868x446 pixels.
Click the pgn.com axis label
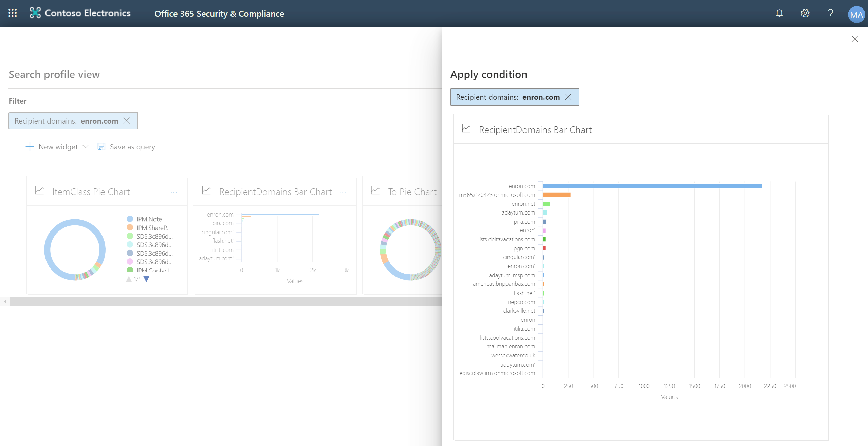[524, 249]
